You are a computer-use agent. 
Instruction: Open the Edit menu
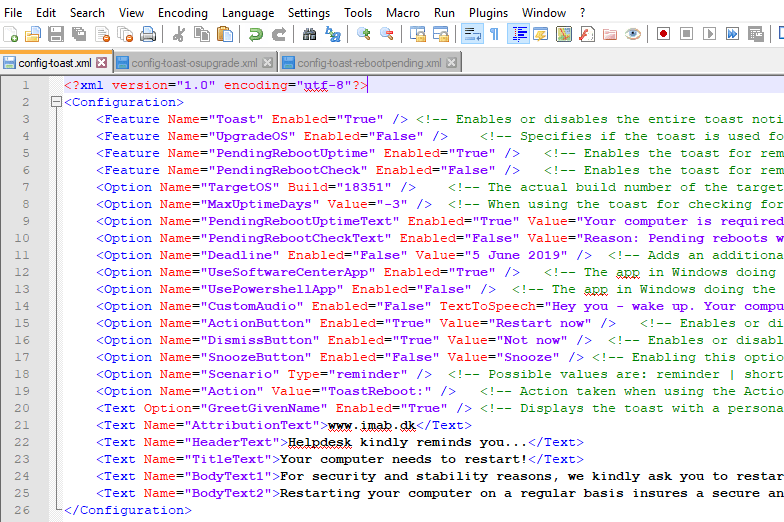pos(46,12)
